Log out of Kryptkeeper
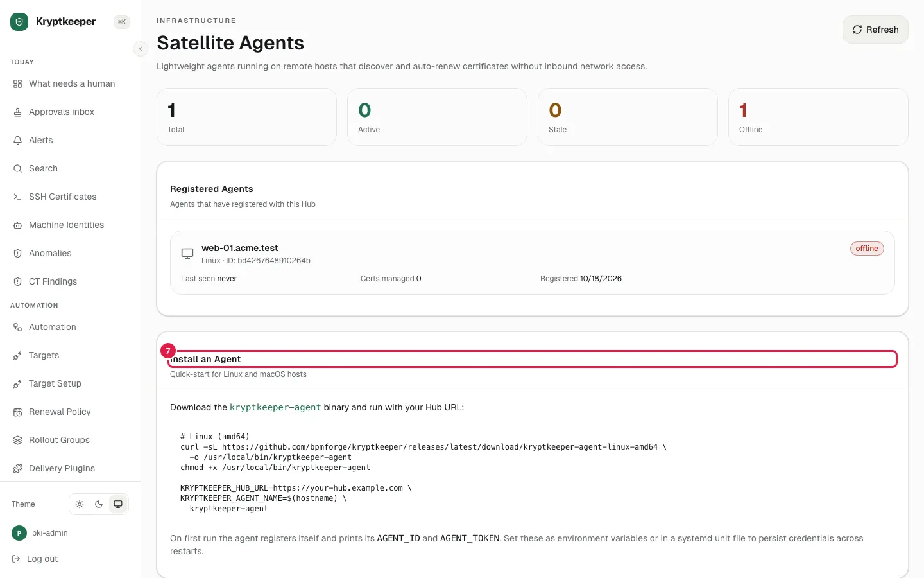 [x=35, y=559]
